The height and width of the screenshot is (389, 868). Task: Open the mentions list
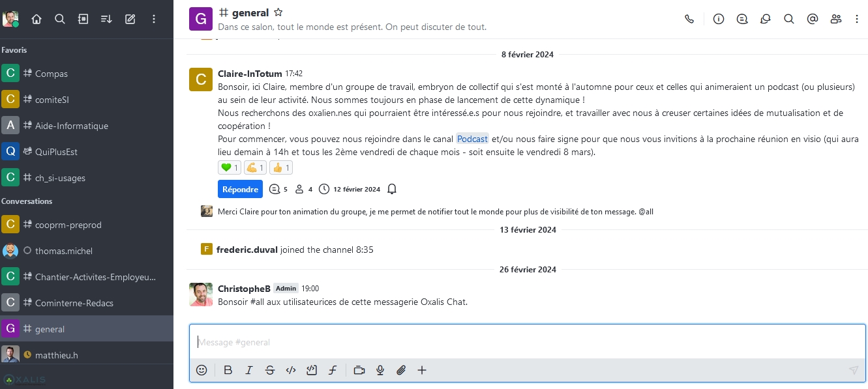(813, 20)
